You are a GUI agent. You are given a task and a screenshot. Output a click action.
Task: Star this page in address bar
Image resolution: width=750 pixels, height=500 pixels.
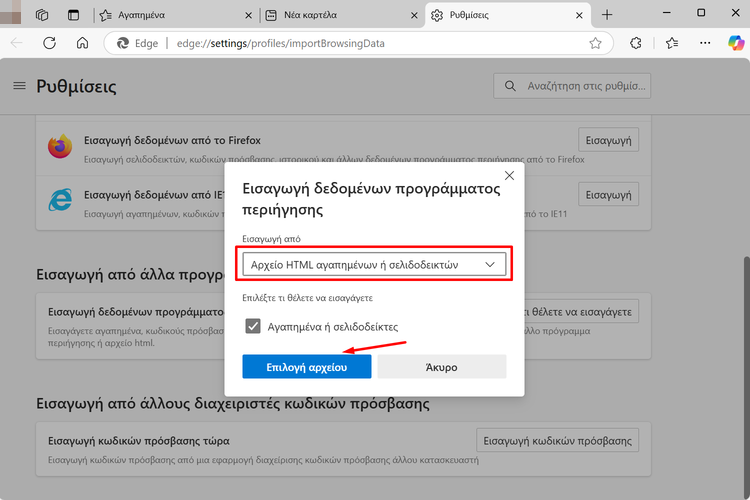[595, 44]
